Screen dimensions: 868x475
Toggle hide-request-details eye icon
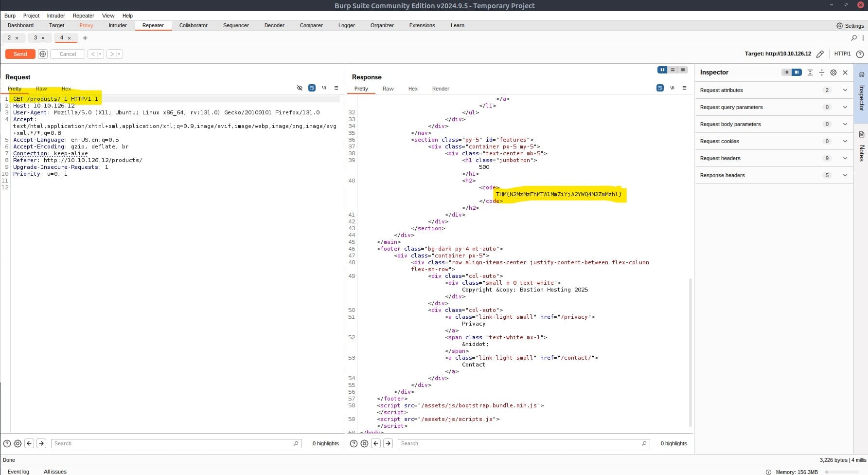tap(300, 88)
